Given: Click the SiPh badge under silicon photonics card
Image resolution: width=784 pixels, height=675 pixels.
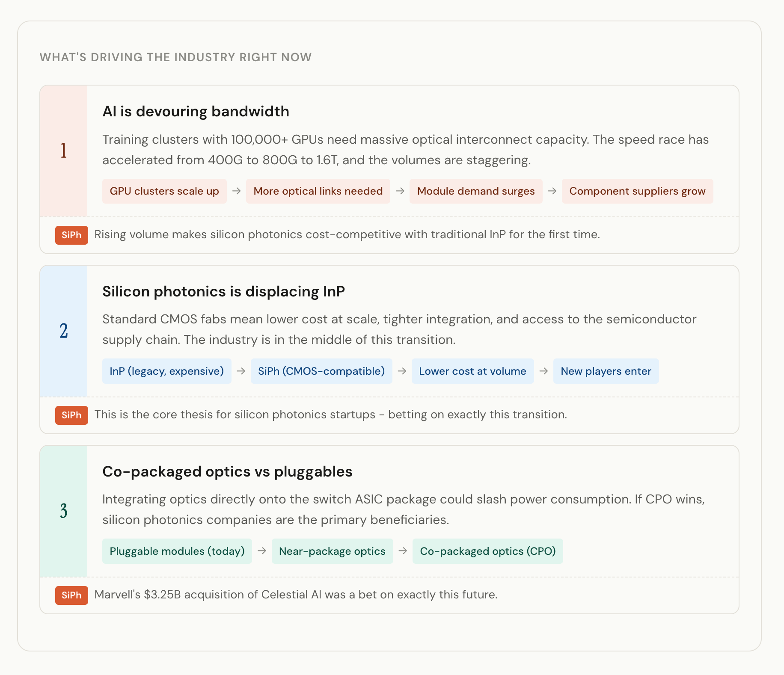Looking at the screenshot, I should (71, 415).
